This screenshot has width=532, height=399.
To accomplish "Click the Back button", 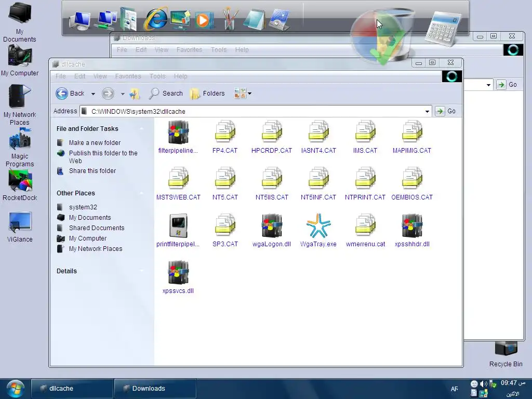I will click(x=71, y=94).
